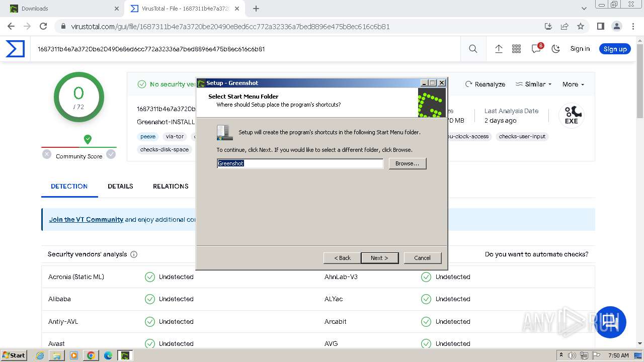Viewport: 644px width, 362px height.
Task: Open the notifications speech bubble icon
Action: [x=536, y=49]
